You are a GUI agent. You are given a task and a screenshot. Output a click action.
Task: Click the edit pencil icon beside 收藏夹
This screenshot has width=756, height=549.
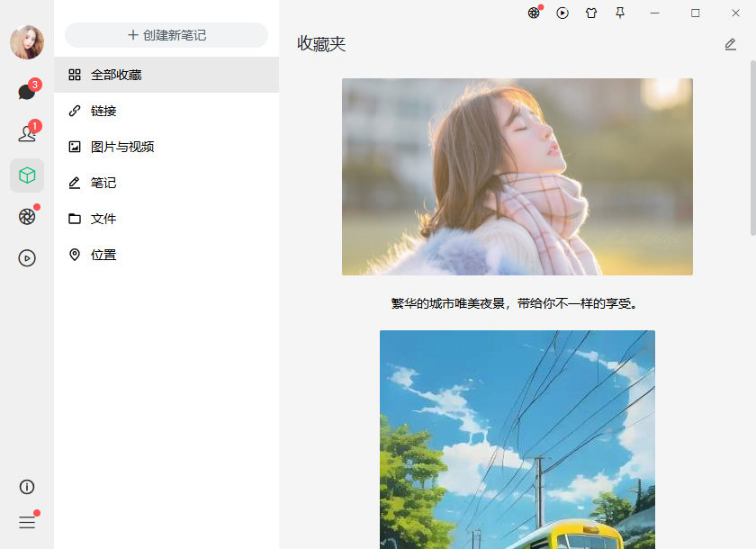tap(731, 44)
